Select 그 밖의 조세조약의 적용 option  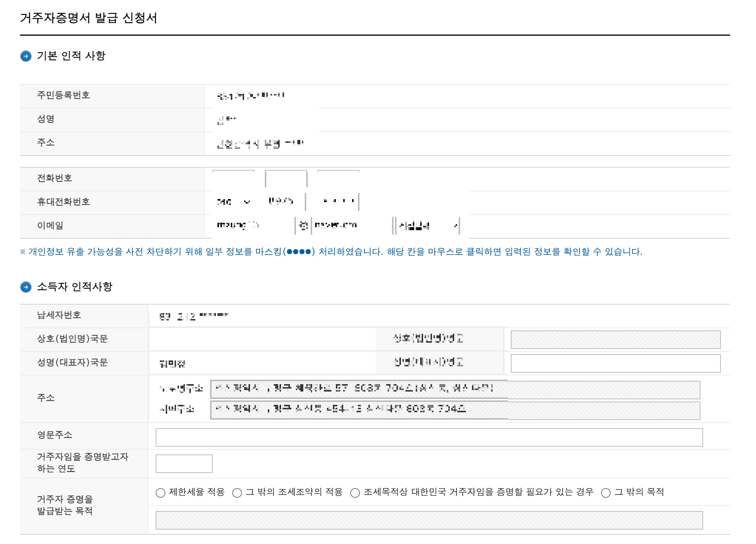[x=237, y=493]
